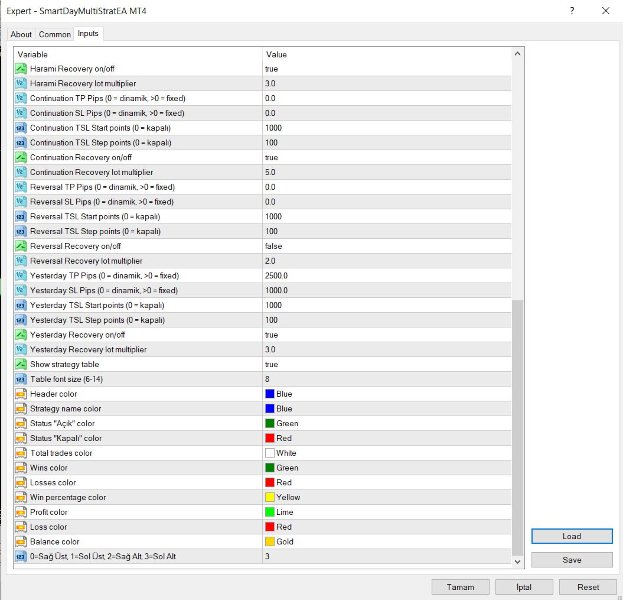
Task: Click the icon beside Yesterday Recovery on/off
Action: pyautogui.click(x=21, y=335)
